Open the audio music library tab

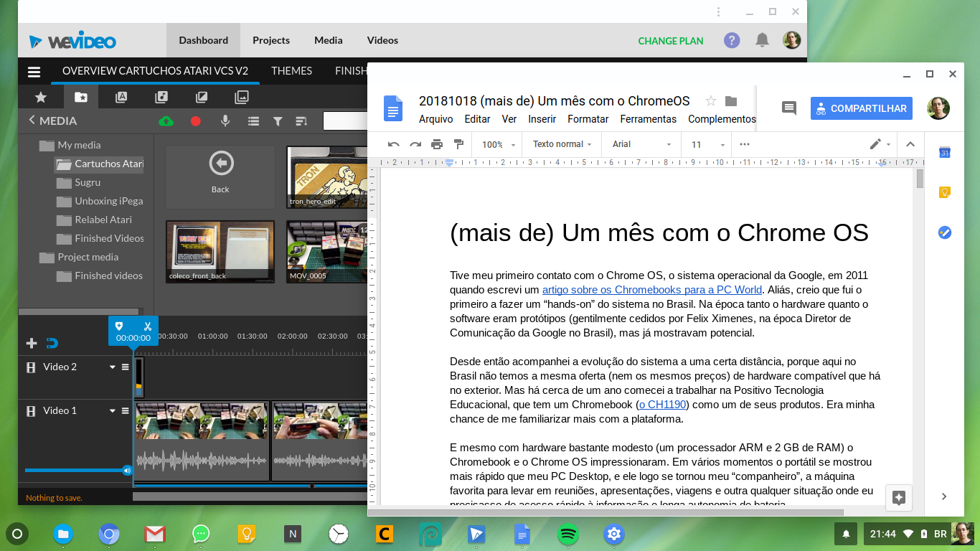pyautogui.click(x=161, y=97)
